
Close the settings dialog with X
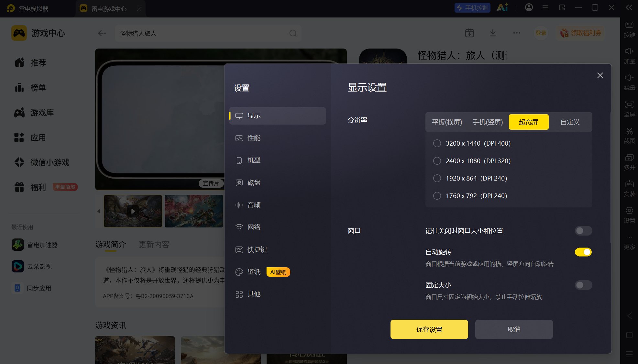(x=600, y=75)
